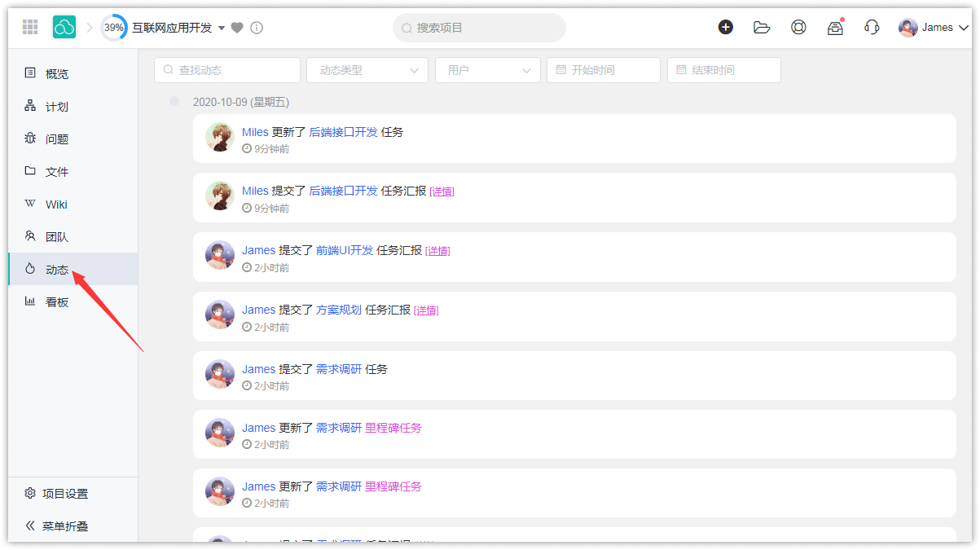This screenshot has height=550, width=980.
Task: Click the 查找动态 search field
Action: point(227,70)
